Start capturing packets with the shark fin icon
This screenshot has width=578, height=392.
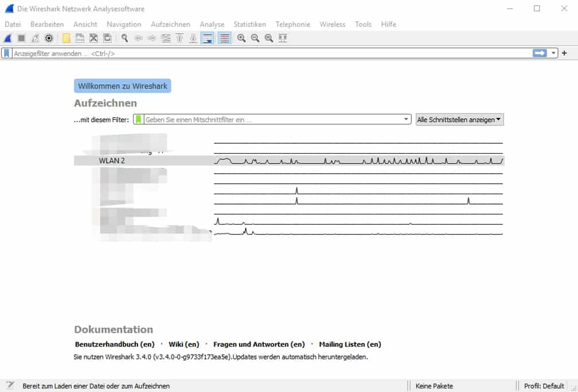coord(8,38)
